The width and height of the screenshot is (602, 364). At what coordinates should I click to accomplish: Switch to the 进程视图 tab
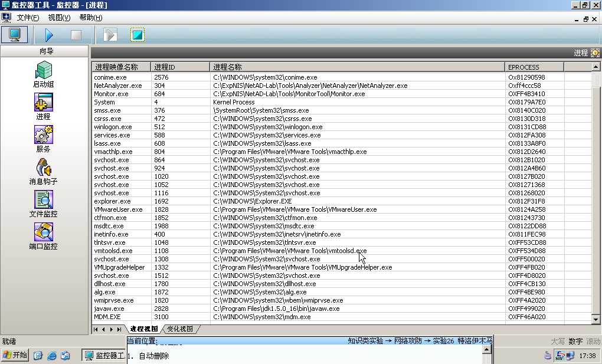click(x=144, y=329)
